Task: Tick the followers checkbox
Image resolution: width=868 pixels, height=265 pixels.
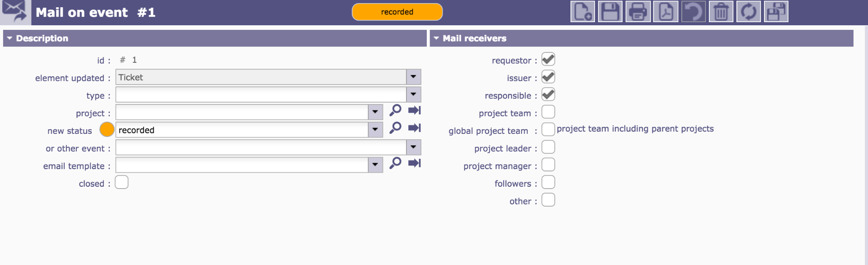Action: (x=548, y=183)
